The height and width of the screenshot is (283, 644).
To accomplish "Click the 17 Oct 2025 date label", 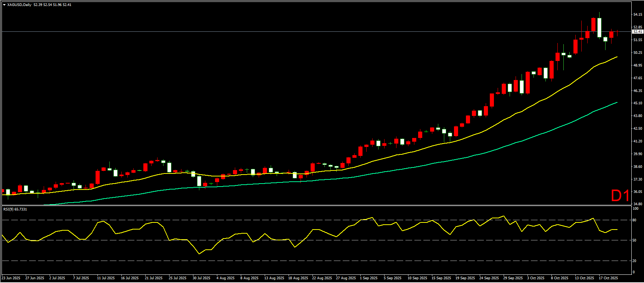I will pyautogui.click(x=608, y=278).
